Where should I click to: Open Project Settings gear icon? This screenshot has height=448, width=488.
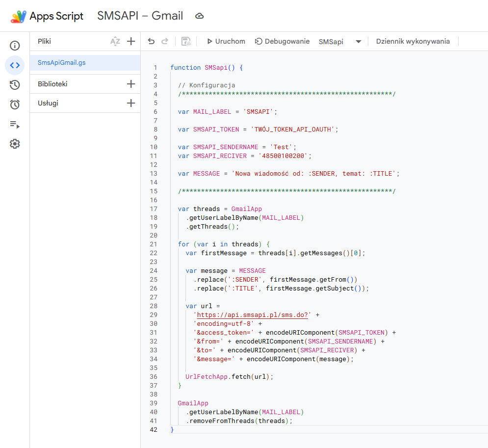pos(15,144)
